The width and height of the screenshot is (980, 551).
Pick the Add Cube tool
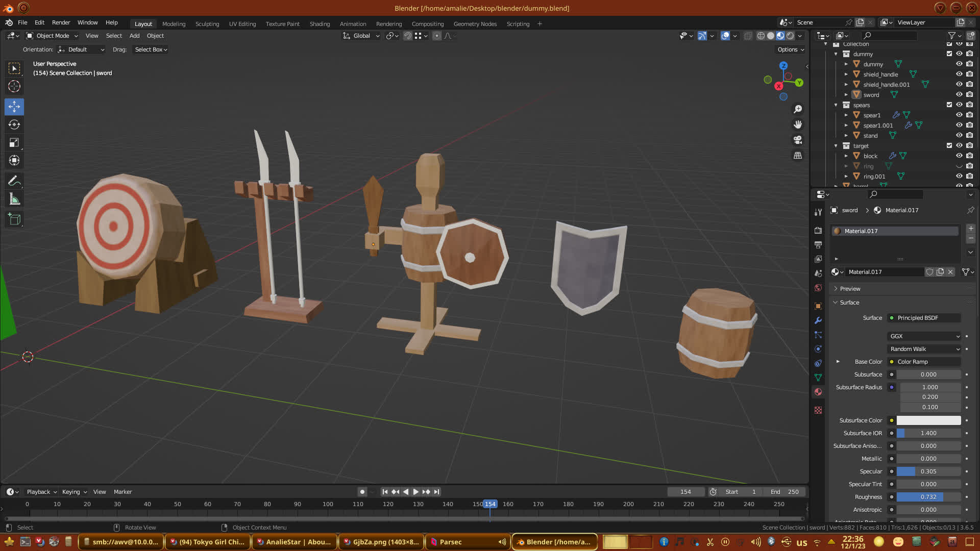click(14, 219)
